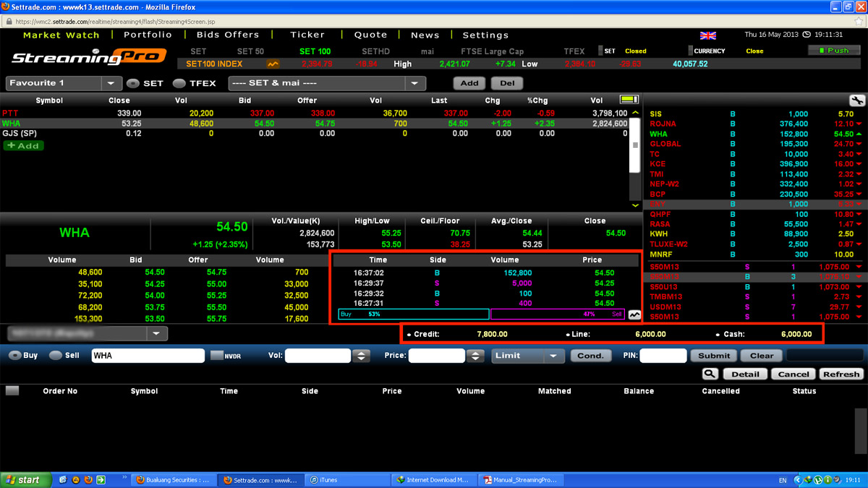Click the Vol input field
Screen dimensions: 868x488
pyautogui.click(x=318, y=356)
